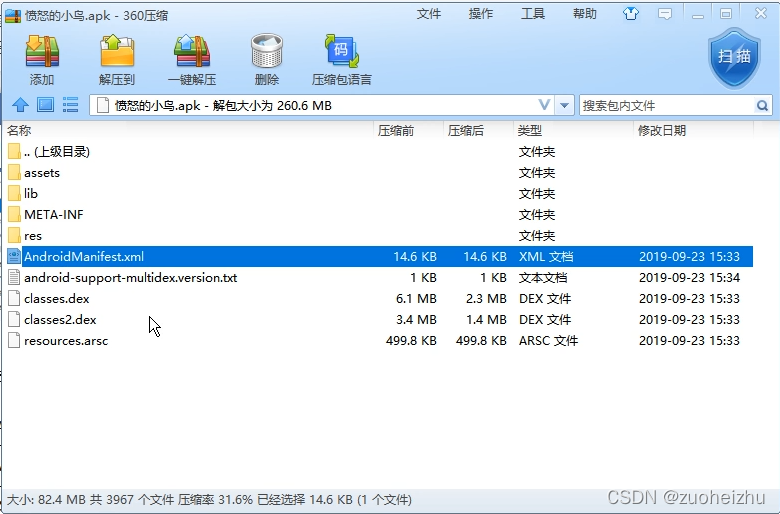Click the parent directory folder icon

point(14,151)
